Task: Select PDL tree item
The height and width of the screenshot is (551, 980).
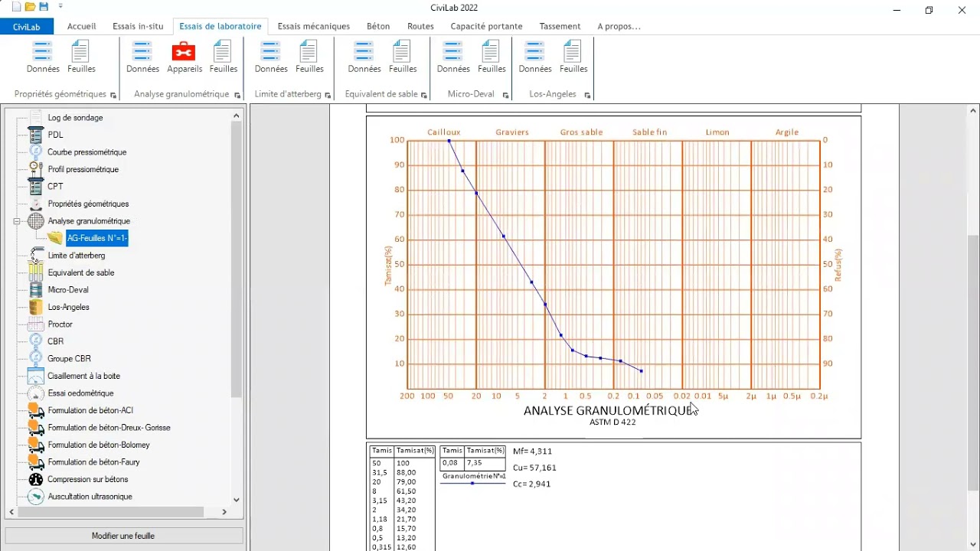Action: 55,135
